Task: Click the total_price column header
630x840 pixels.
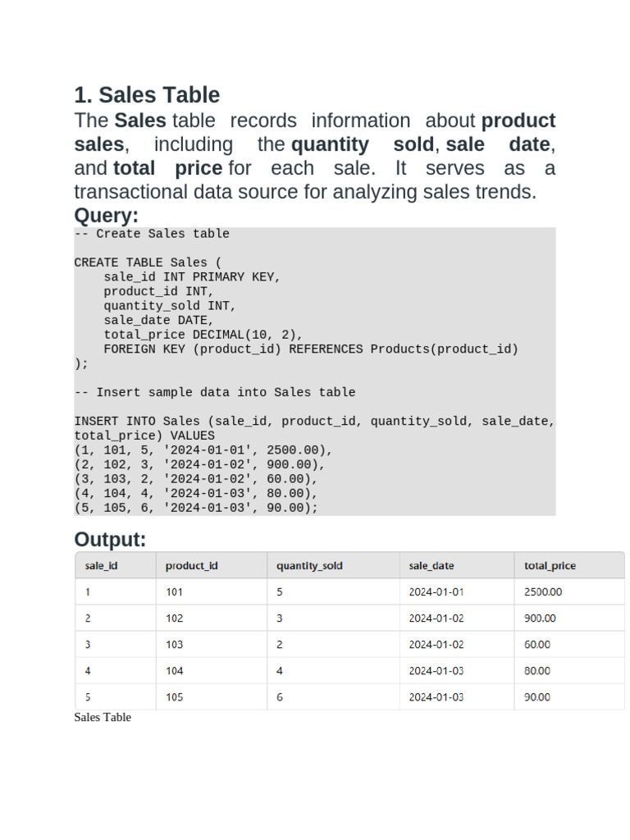Action: click(569, 565)
